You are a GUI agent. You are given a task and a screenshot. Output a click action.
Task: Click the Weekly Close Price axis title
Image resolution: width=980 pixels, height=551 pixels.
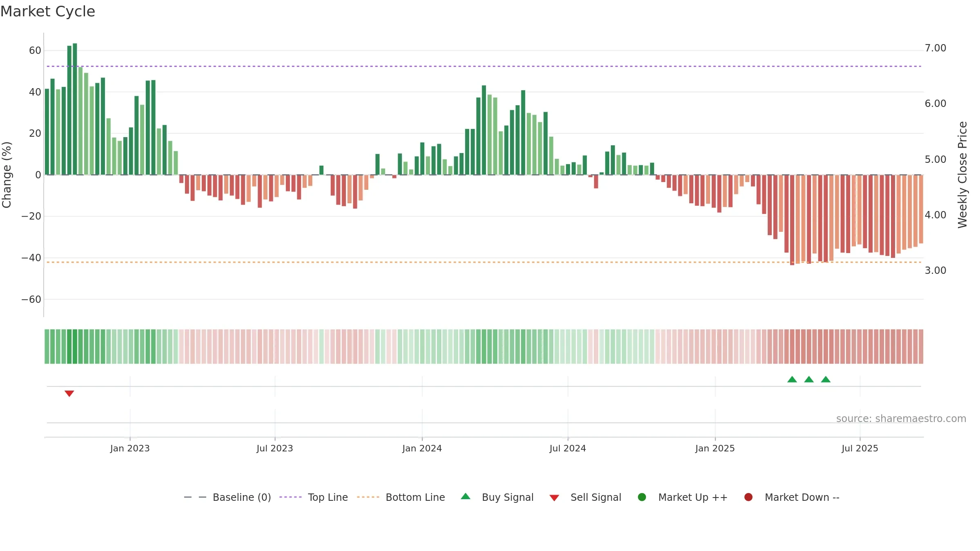pos(962,175)
